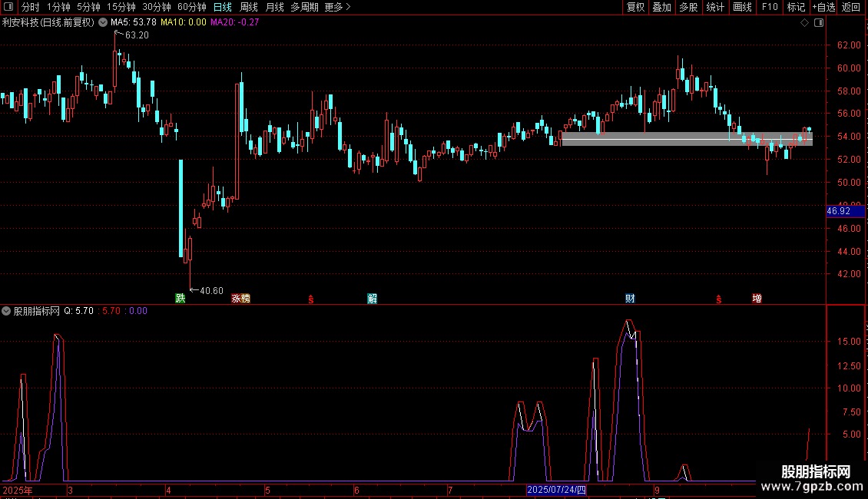Switch to 5分钟 period
Viewport: 868px width, 499px height.
point(88,7)
